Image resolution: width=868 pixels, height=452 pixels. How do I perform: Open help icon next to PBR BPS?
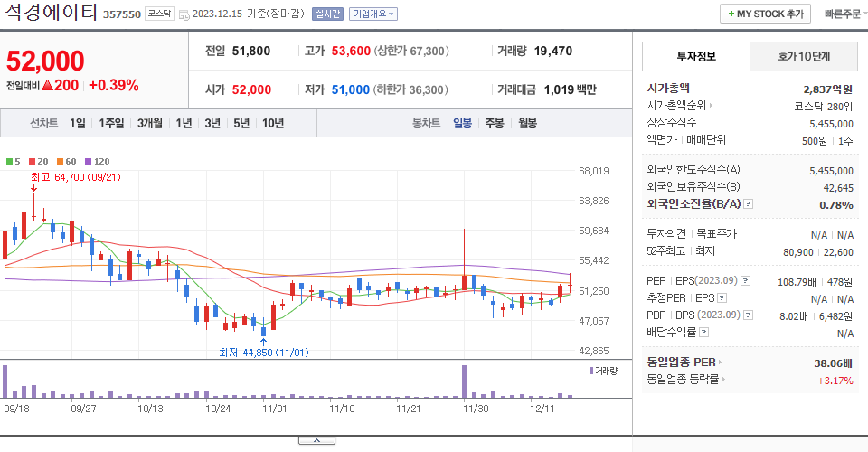[x=748, y=315]
